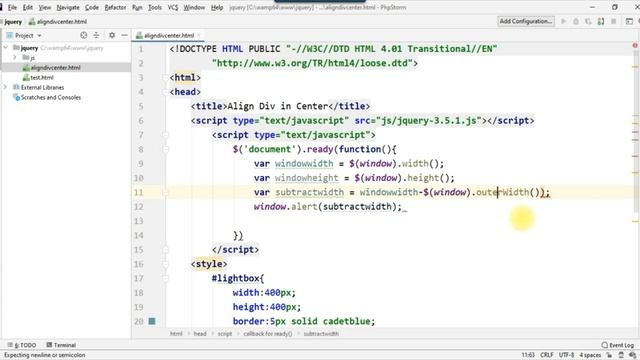Viewport: 640px width, 360px height.
Task: Click the read-only lock icon in status bar
Action: point(609,355)
